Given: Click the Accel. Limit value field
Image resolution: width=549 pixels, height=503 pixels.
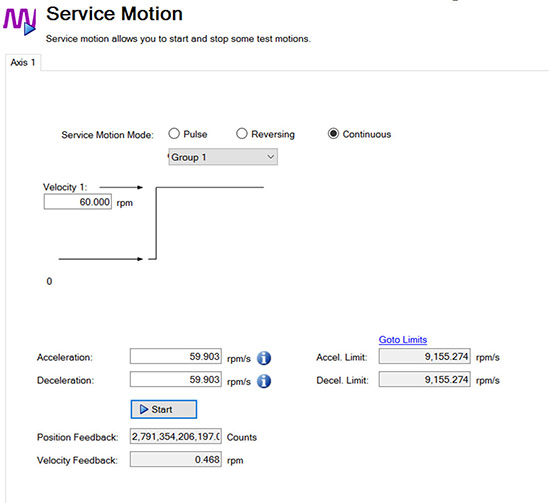Looking at the screenshot, I should (x=425, y=356).
